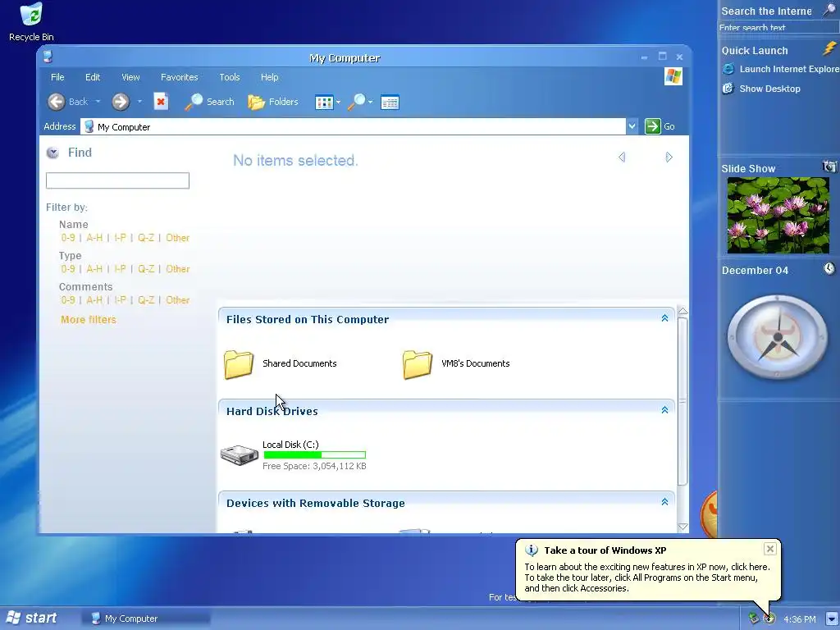Image resolution: width=840 pixels, height=630 pixels.
Task: Filter Type by I-P
Action: coord(120,269)
